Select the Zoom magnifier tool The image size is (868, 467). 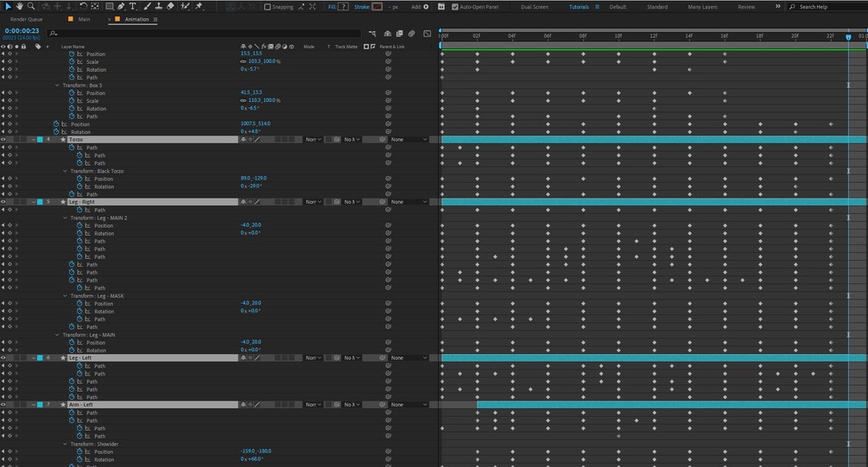tap(31, 6)
